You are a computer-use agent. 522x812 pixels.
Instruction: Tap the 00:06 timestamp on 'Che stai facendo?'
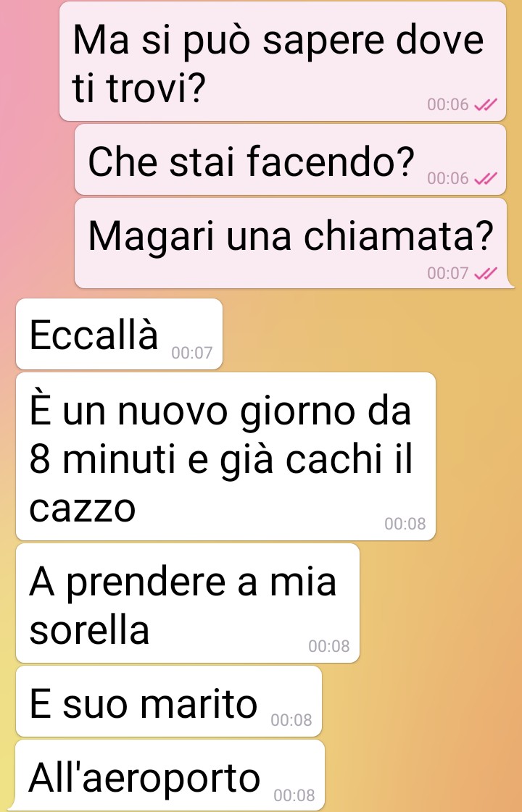tap(448, 179)
